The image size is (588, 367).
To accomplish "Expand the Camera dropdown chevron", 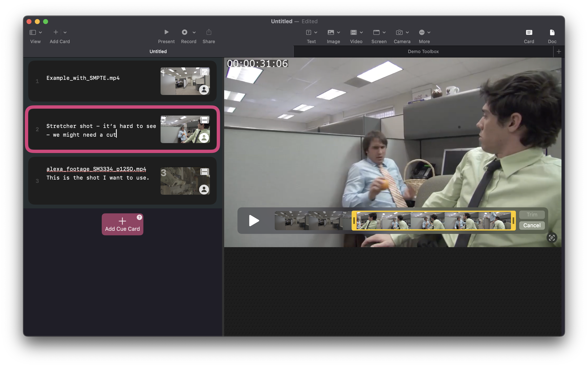I will (x=407, y=33).
